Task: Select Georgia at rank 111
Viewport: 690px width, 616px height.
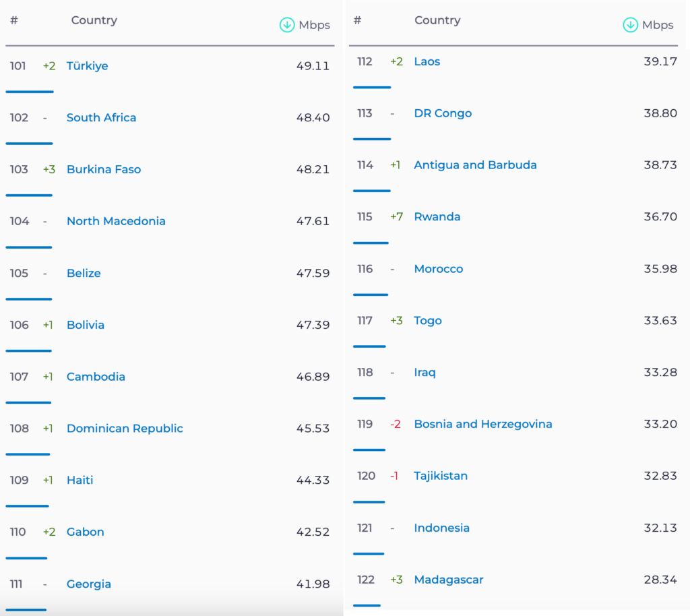Action: tap(88, 584)
